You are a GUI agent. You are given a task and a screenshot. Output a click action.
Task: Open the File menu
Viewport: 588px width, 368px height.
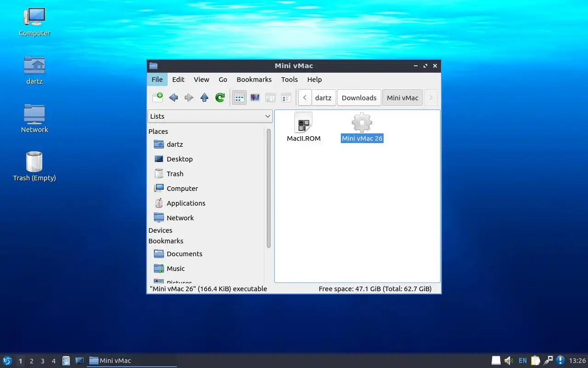[157, 79]
